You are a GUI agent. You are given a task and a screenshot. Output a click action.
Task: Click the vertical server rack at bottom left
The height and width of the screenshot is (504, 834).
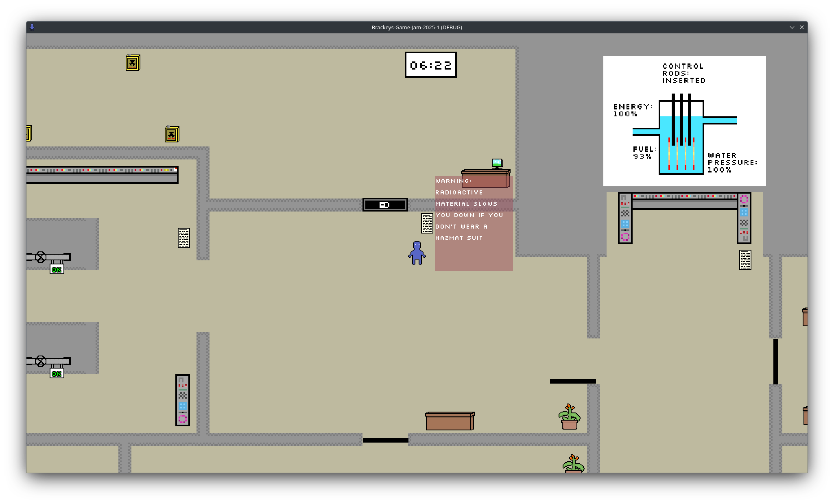pyautogui.click(x=183, y=400)
